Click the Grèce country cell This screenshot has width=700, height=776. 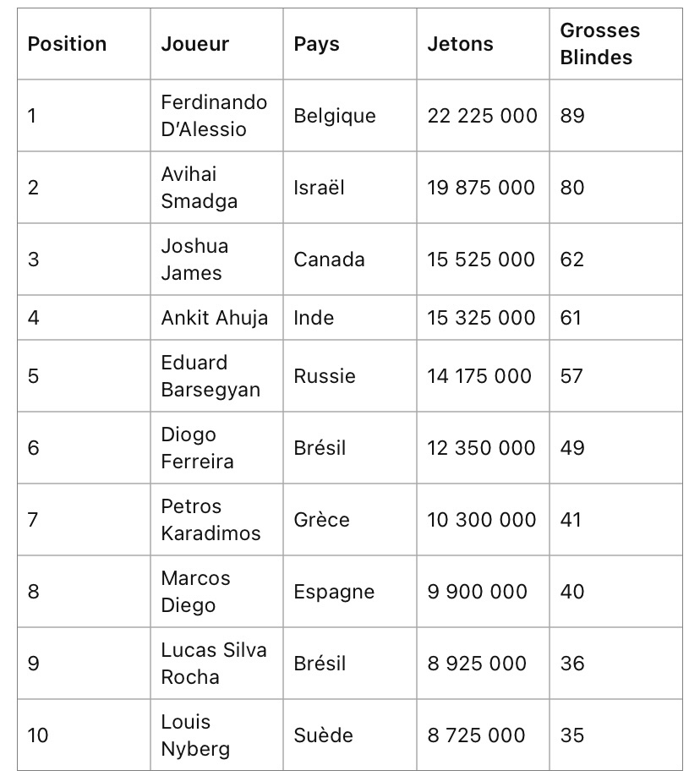pos(321,520)
